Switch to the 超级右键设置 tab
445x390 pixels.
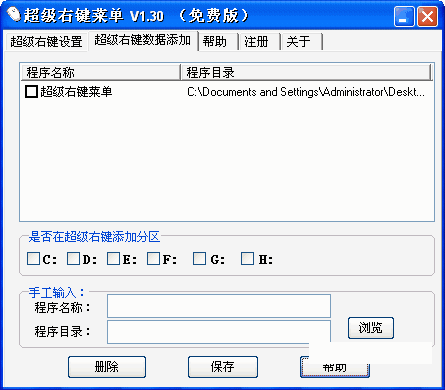click(x=46, y=42)
